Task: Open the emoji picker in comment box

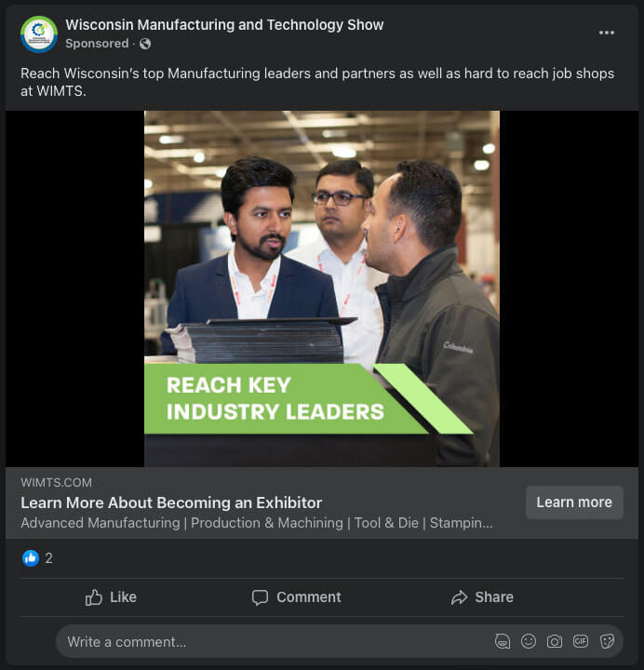Action: (x=529, y=641)
